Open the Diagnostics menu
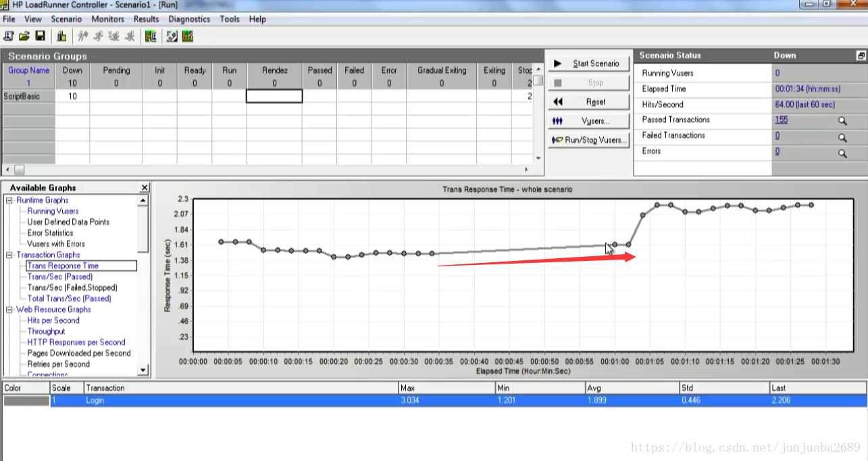 (x=189, y=19)
